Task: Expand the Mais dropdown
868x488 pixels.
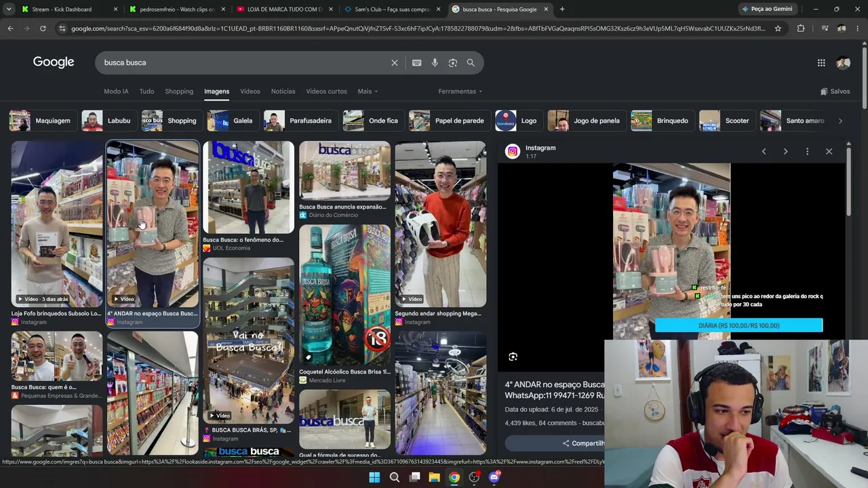Action: (x=368, y=91)
